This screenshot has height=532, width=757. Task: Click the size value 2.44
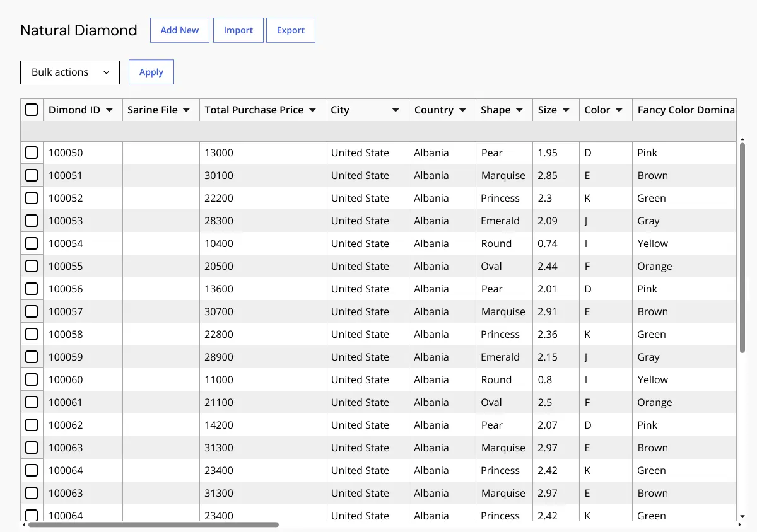[548, 266]
